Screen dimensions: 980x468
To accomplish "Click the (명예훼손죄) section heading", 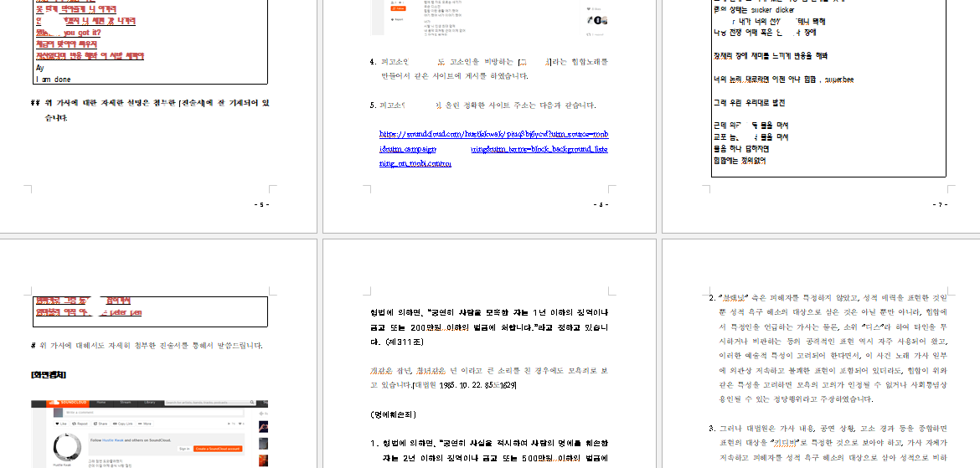I will click(393, 414).
